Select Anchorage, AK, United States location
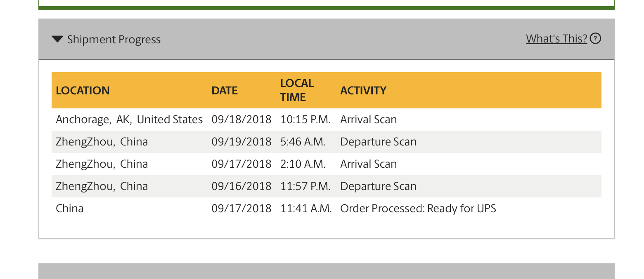This screenshot has height=279, width=644. pos(129,120)
